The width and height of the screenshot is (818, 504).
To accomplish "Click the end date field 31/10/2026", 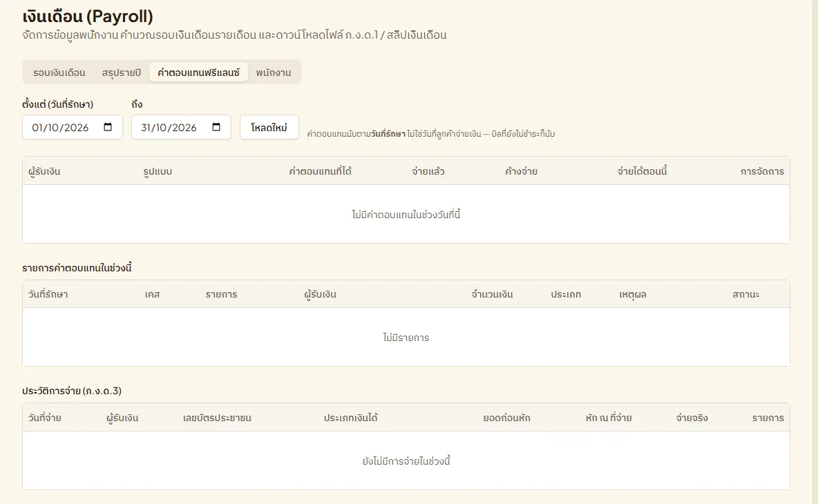I will click(181, 127).
